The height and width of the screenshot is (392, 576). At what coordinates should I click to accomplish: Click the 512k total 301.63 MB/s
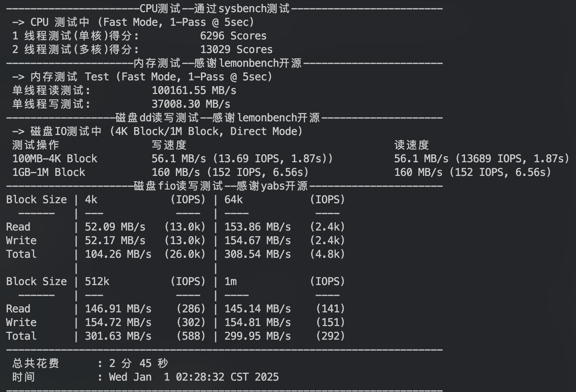click(118, 336)
